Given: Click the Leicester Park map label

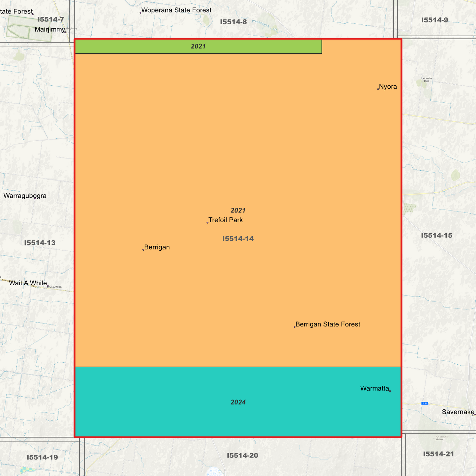Looking at the screenshot, I should point(427,80).
